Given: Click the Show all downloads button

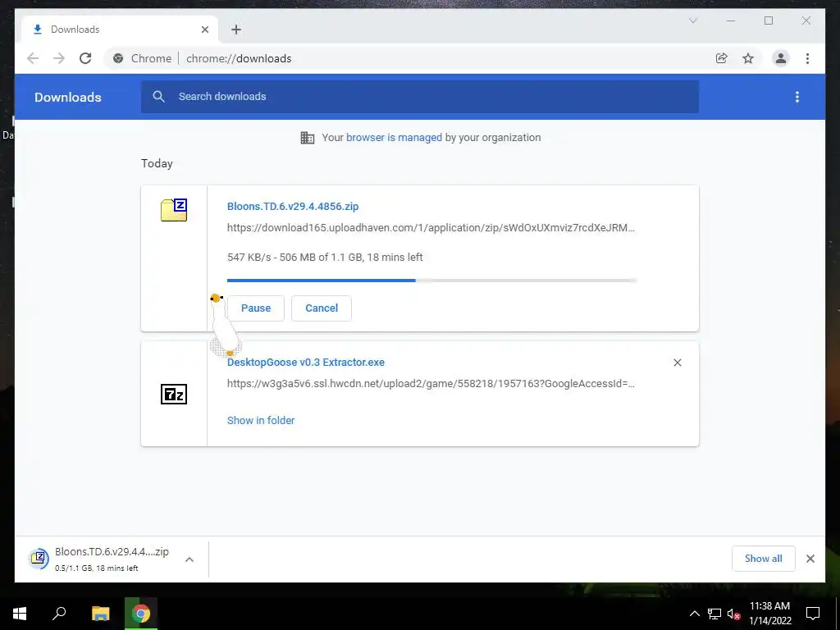Looking at the screenshot, I should click(x=764, y=559).
